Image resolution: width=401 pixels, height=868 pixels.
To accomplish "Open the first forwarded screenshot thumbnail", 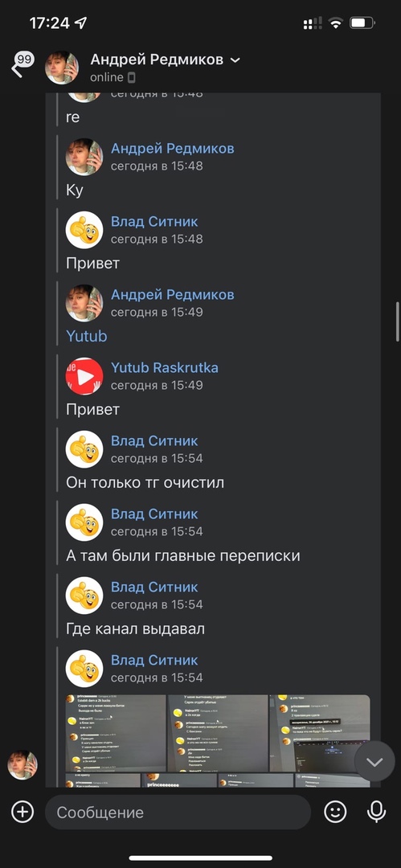I will 116,733.
